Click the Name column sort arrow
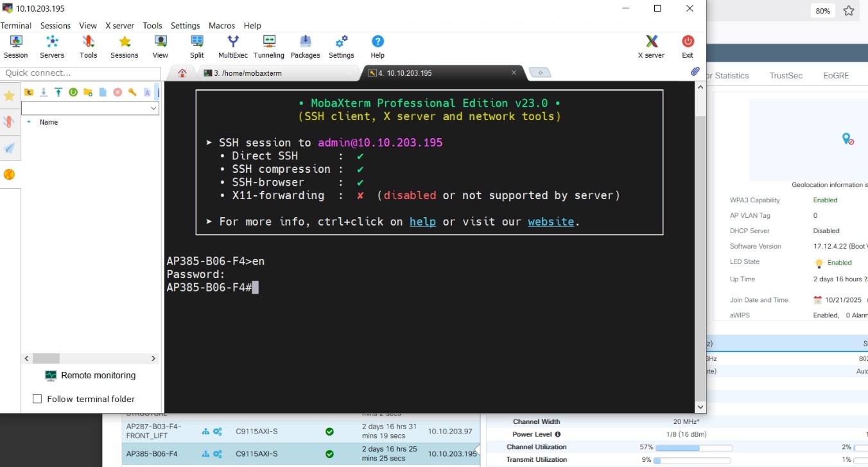 point(29,122)
